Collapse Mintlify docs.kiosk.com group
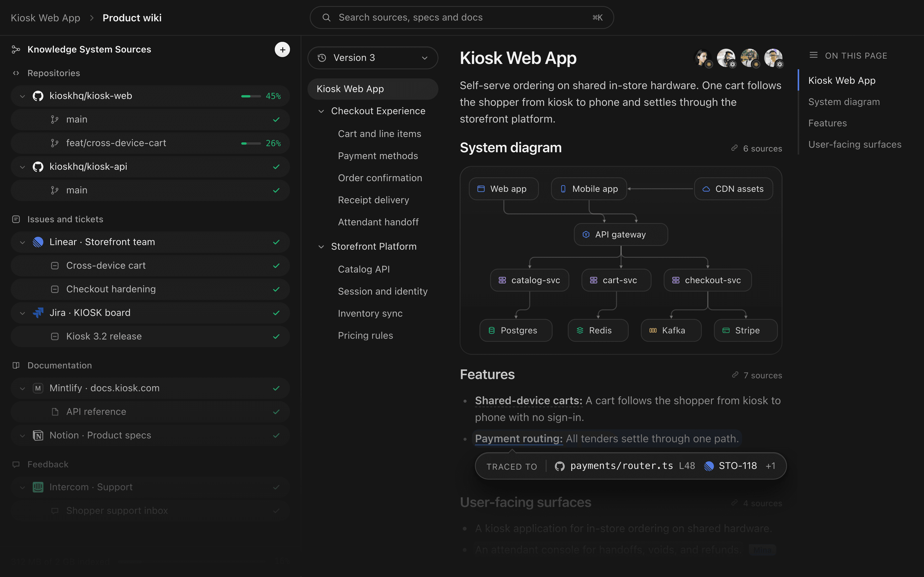The width and height of the screenshot is (924, 577). [23, 388]
